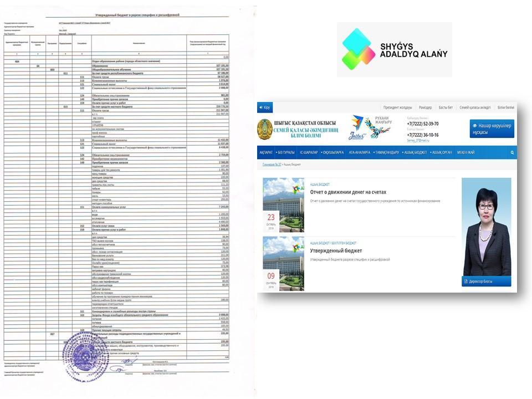Expand the АШЫҚ ОРГАН navigation dropdown
The image size is (532, 399).
point(441,153)
